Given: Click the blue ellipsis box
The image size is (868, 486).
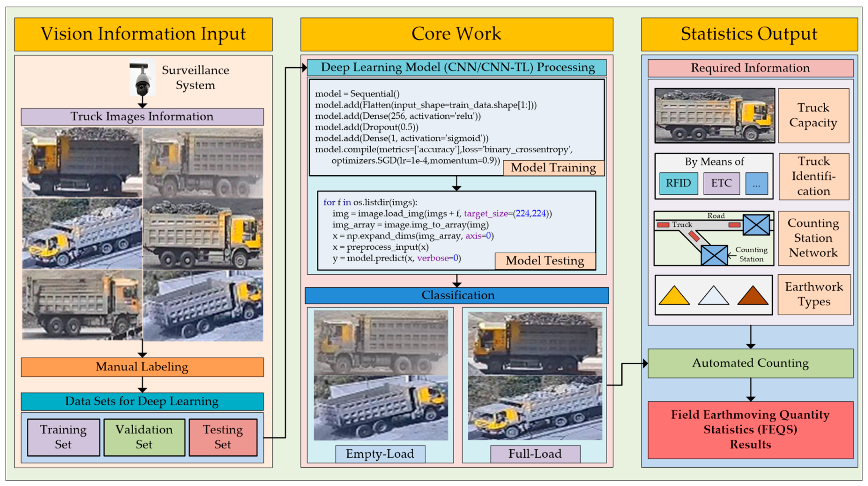Looking at the screenshot, I should (756, 183).
